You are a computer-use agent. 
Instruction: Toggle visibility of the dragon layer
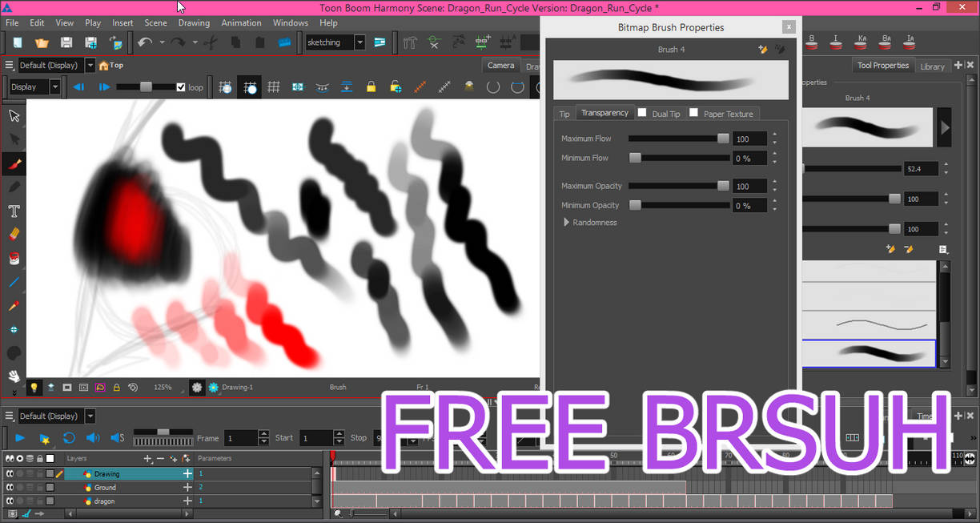pyautogui.click(x=10, y=501)
